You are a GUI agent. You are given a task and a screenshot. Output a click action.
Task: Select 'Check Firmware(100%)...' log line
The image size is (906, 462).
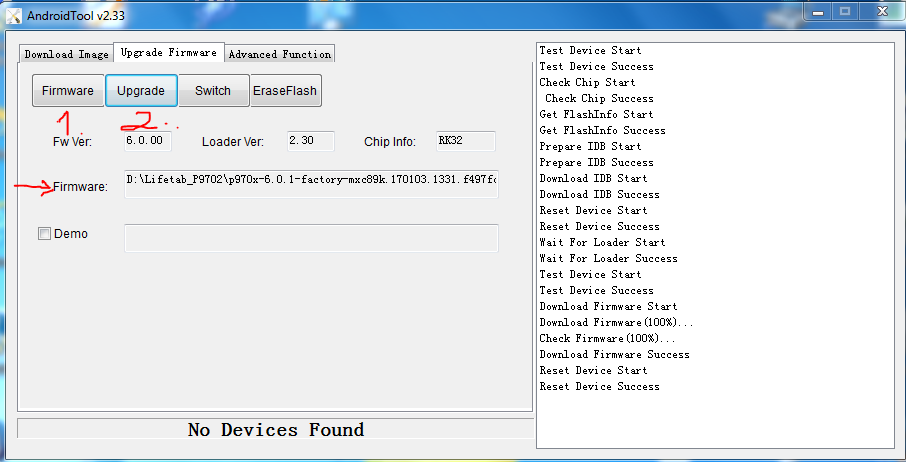[607, 338]
